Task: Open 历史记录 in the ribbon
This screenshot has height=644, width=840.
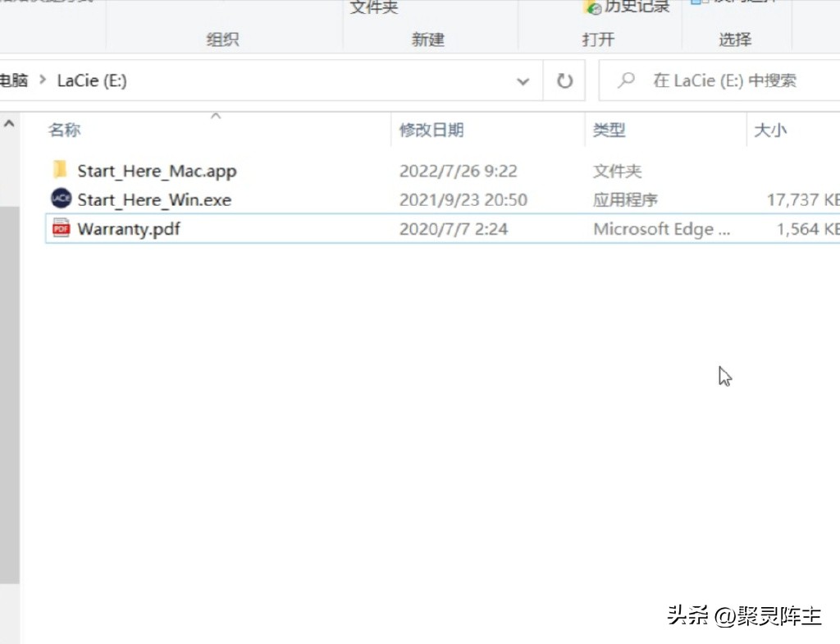Action: pos(628,7)
